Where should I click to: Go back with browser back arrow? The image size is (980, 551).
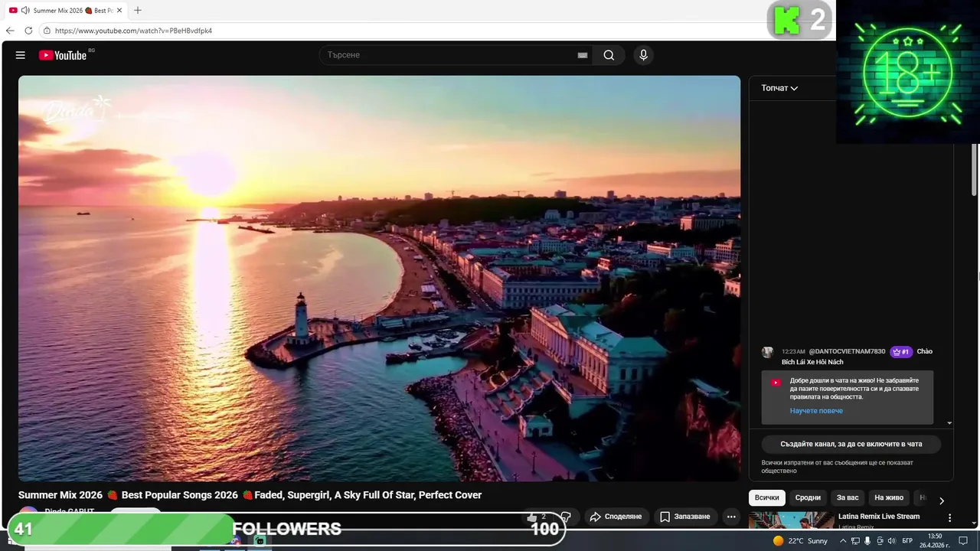coord(10,31)
